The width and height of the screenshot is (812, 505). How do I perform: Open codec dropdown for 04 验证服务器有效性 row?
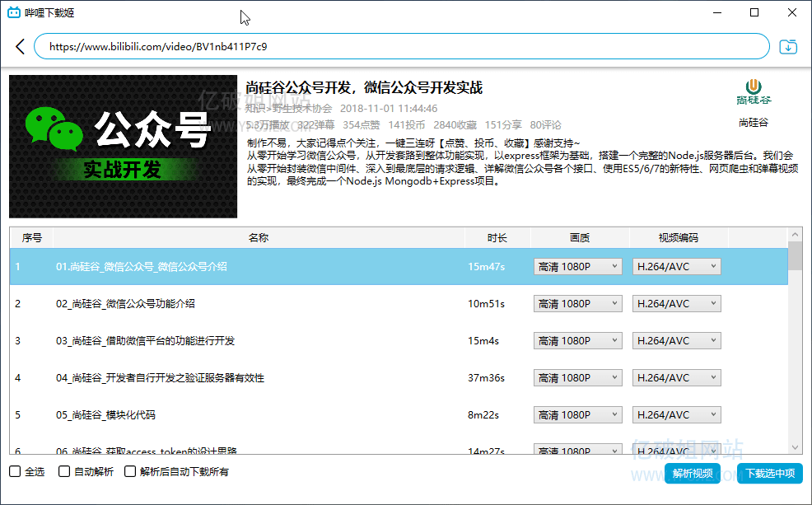(677, 377)
